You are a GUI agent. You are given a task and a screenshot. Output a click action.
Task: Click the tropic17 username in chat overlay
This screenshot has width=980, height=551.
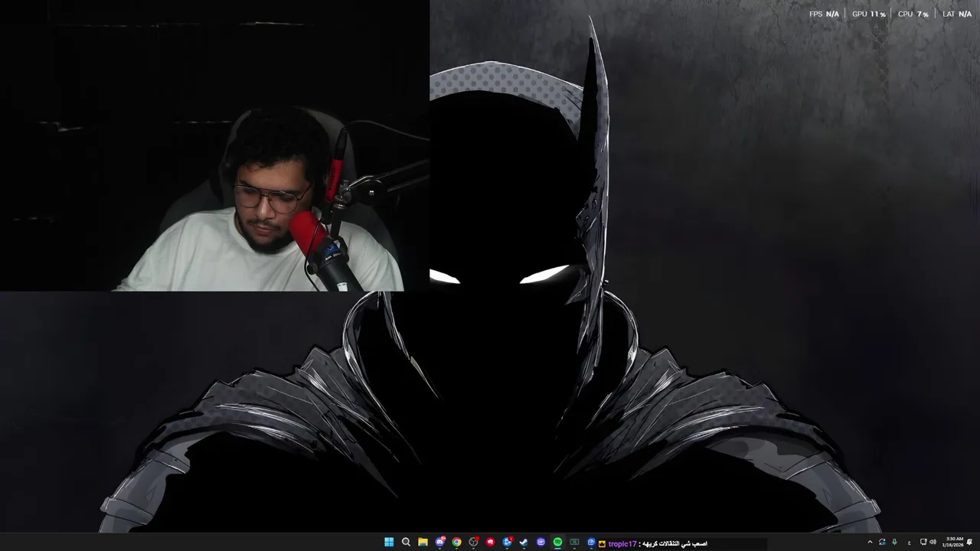[622, 544]
